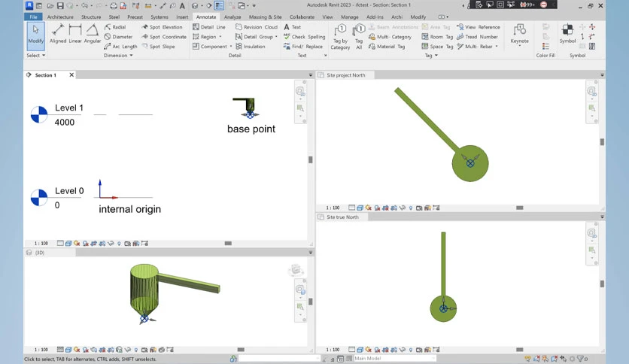The height and width of the screenshot is (364, 629).
Task: Open Revision Cloud tool
Action: pos(257,27)
